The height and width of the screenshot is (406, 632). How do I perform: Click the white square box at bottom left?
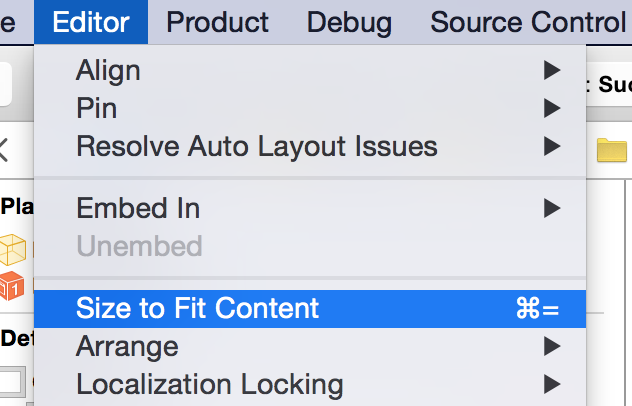pyautogui.click(x=12, y=381)
